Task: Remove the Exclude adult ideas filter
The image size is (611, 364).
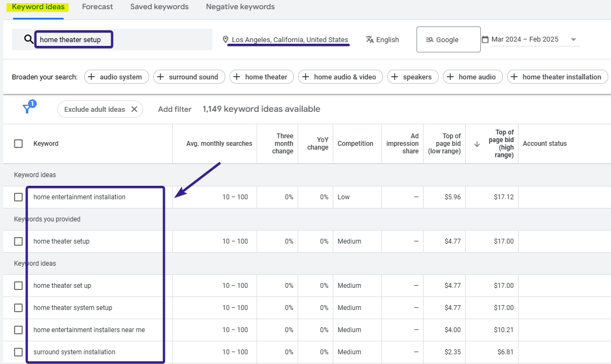Action: (135, 109)
